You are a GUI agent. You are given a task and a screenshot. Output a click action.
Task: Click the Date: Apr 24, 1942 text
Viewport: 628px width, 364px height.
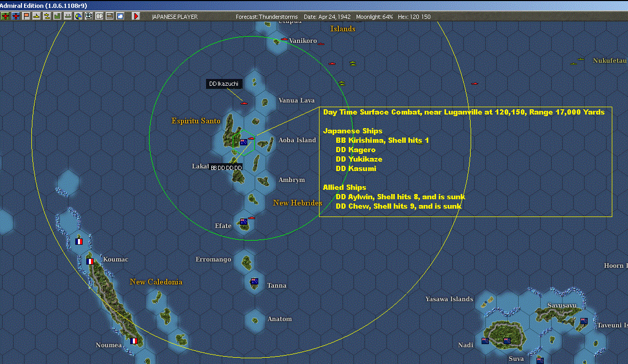327,17
